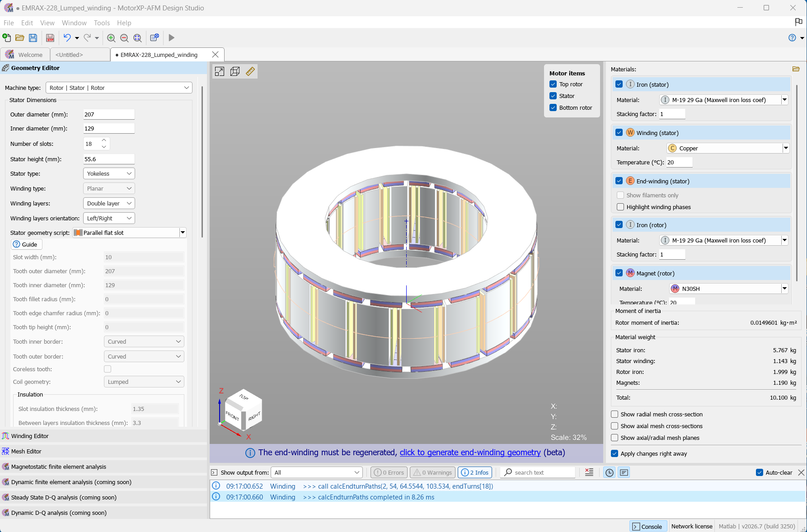Zoom in on the 3D view
The width and height of the screenshot is (807, 532).
click(111, 38)
